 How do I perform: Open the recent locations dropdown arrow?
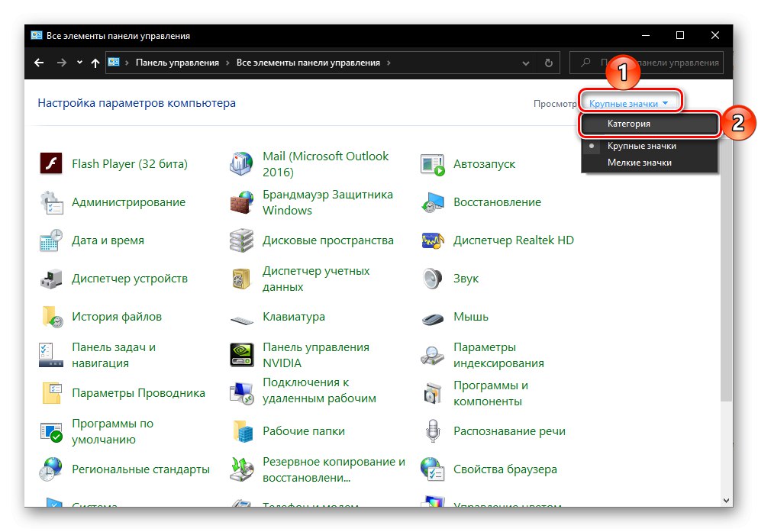click(x=79, y=63)
